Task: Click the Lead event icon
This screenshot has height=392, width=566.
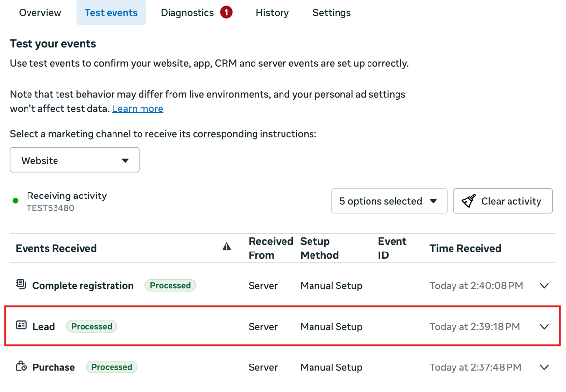Action: point(21,325)
